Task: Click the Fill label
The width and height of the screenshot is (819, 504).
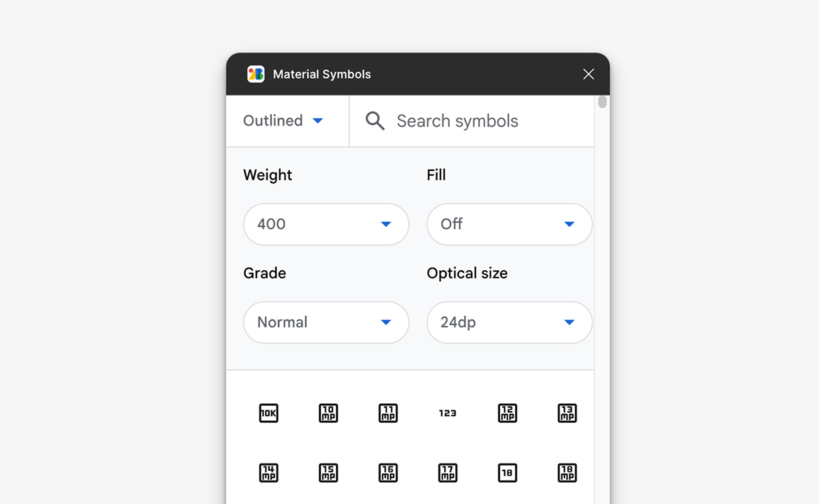Action: [x=436, y=175]
